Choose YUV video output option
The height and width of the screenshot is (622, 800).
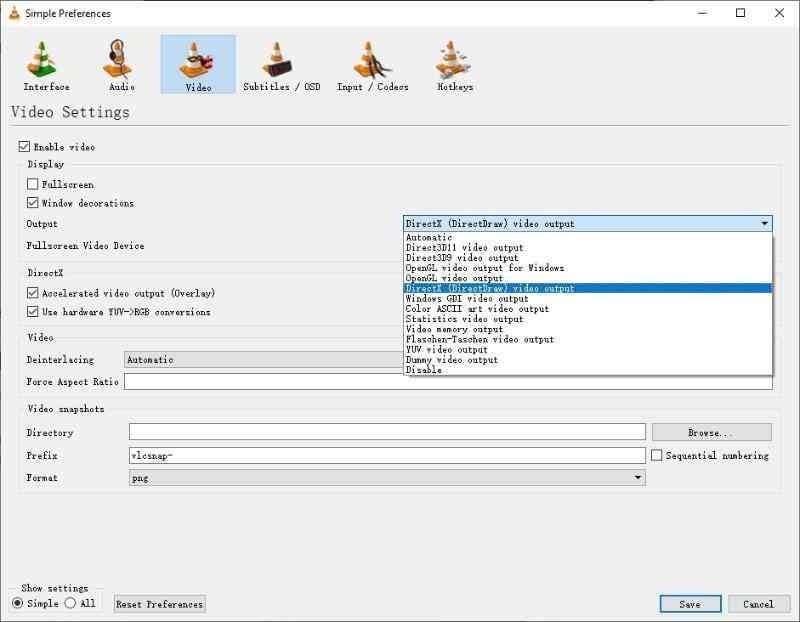pyautogui.click(x=588, y=350)
